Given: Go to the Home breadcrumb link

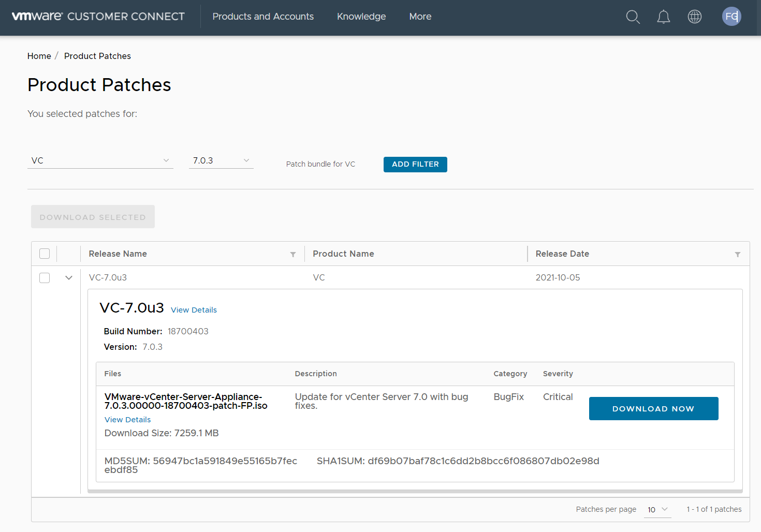Looking at the screenshot, I should [x=39, y=56].
